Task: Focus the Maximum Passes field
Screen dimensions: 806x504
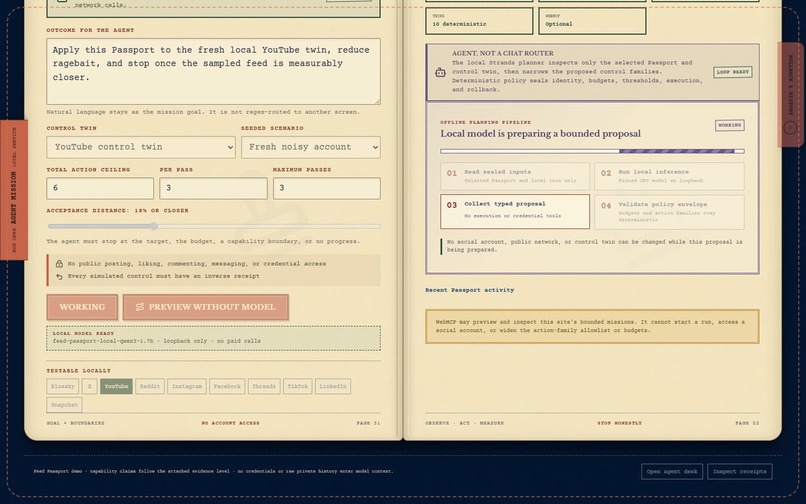Action: [x=327, y=188]
